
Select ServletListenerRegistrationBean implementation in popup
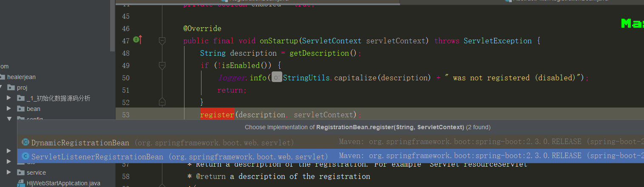tap(330, 156)
